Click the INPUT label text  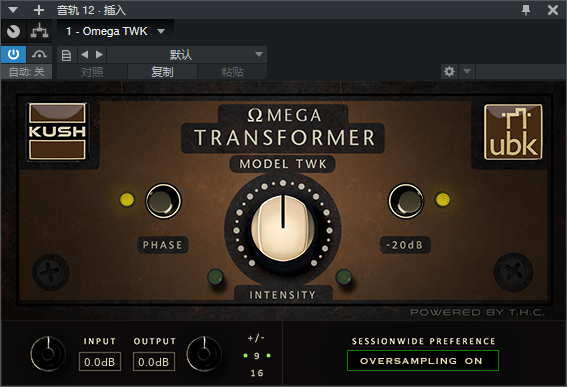(100, 341)
